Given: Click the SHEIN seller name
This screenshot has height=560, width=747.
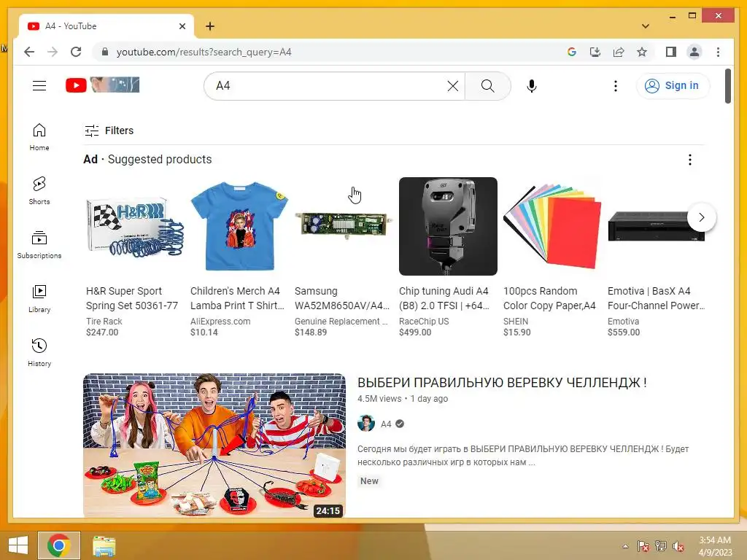Looking at the screenshot, I should click(x=516, y=322).
